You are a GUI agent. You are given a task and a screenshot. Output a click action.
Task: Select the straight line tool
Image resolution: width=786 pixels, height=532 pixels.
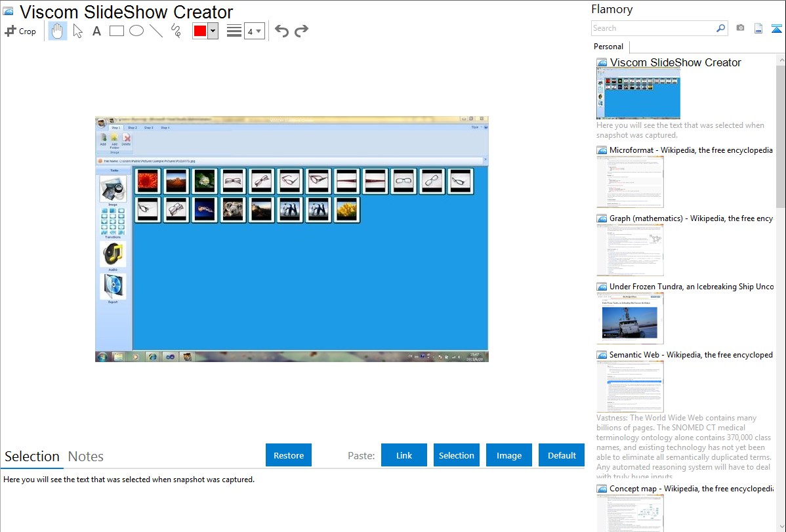click(x=156, y=31)
